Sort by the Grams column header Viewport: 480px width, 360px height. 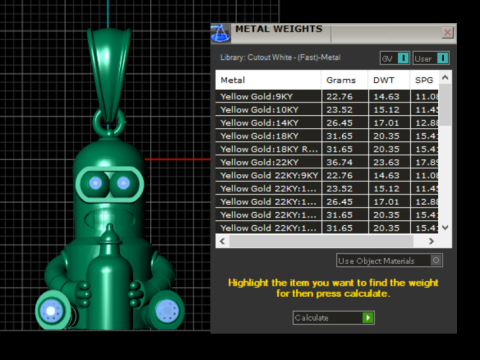point(345,80)
